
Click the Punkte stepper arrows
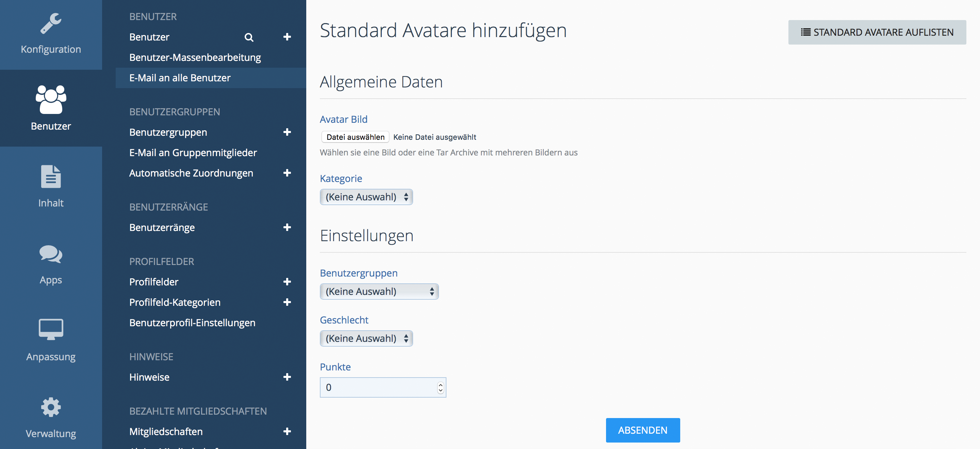(x=440, y=387)
